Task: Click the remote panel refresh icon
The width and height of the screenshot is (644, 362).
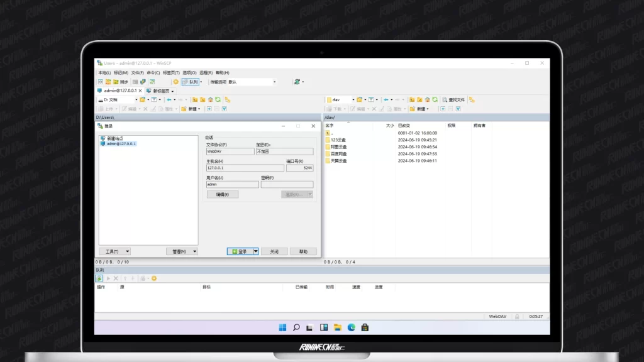Action: point(435,99)
